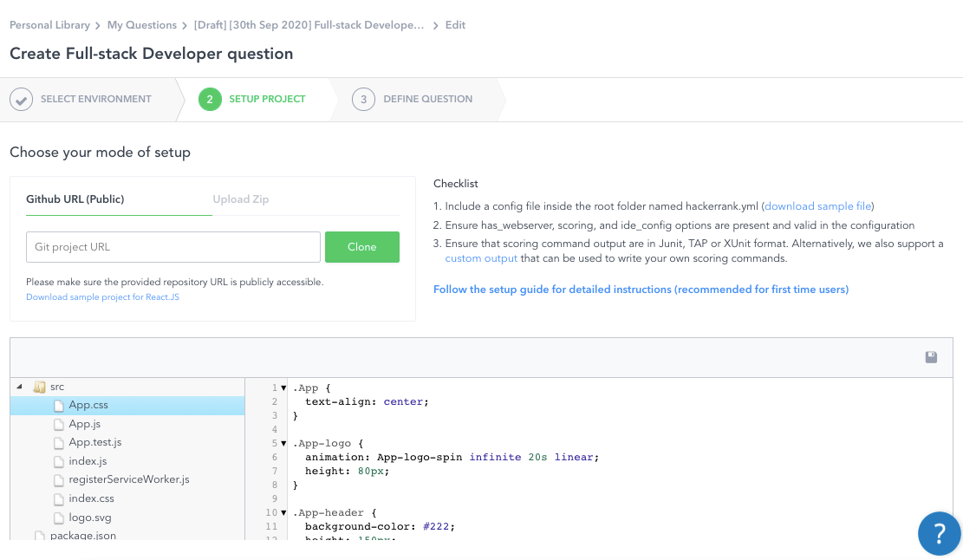Click the Git project URL input field
Image resolution: width=963 pixels, height=560 pixels.
pyautogui.click(x=172, y=246)
